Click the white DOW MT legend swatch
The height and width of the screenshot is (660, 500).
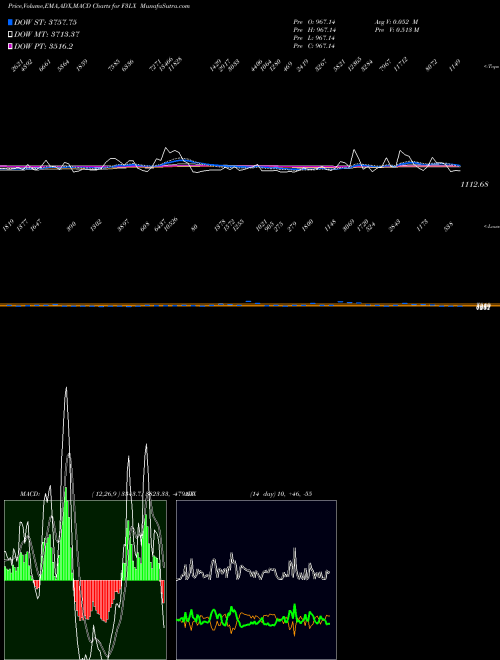[10, 35]
